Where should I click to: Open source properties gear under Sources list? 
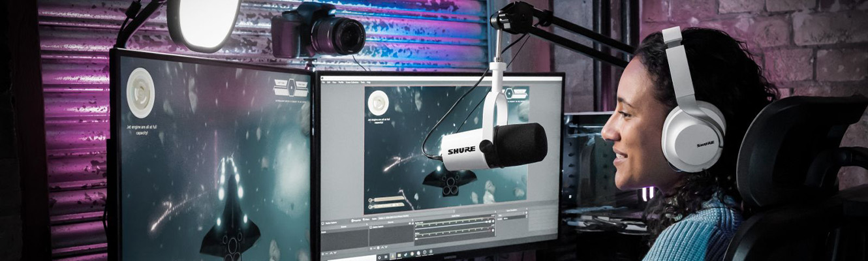pyautogui.click(x=378, y=248)
